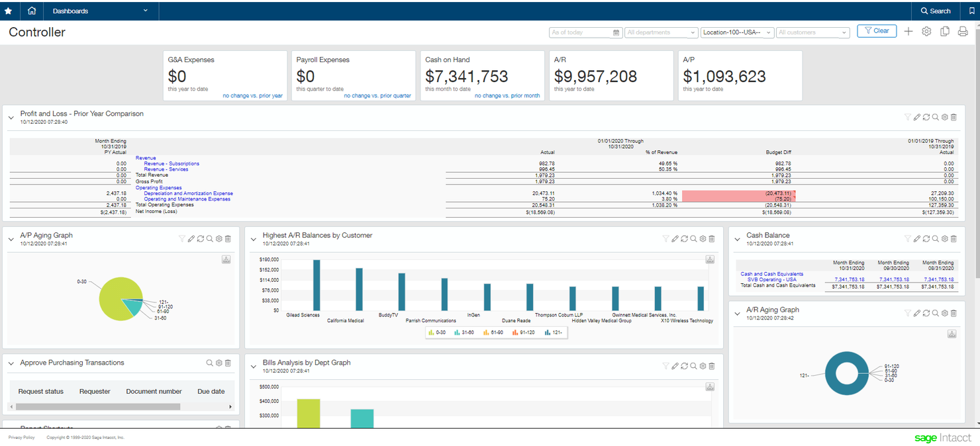The width and height of the screenshot is (980, 446).
Task: Refresh the Profit and Loss component
Action: pos(926,117)
